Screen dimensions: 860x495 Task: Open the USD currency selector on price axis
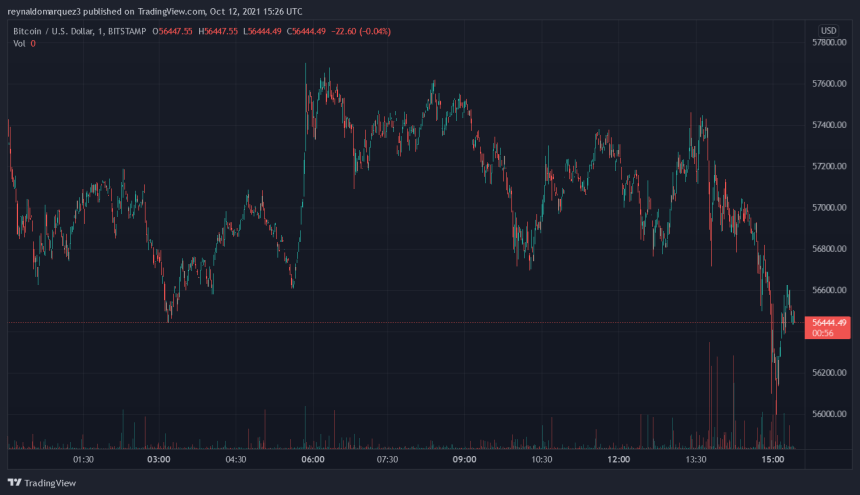[827, 30]
